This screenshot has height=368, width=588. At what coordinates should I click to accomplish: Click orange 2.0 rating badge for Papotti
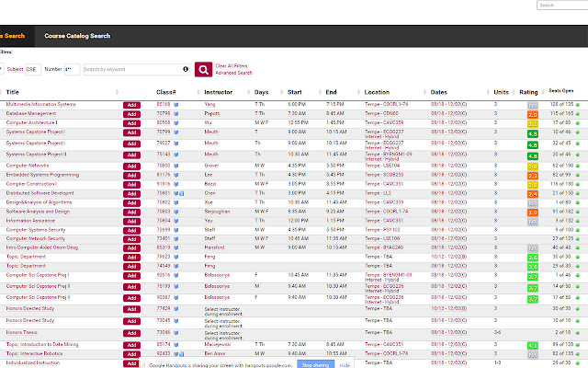[x=533, y=115]
